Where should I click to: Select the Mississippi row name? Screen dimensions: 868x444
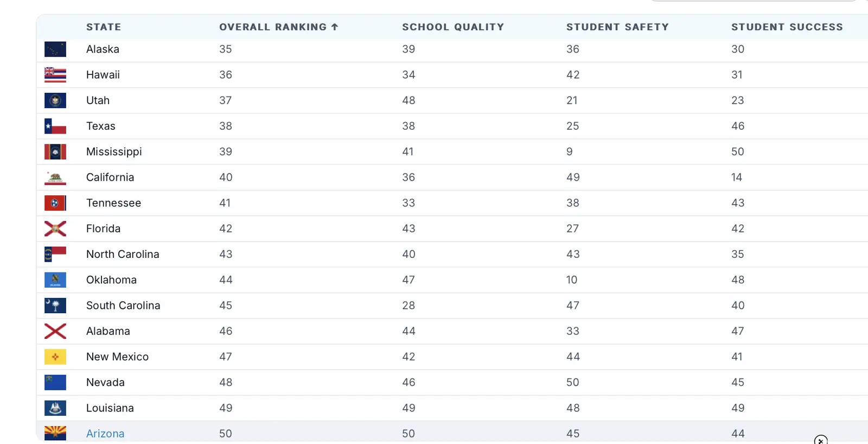[114, 152]
